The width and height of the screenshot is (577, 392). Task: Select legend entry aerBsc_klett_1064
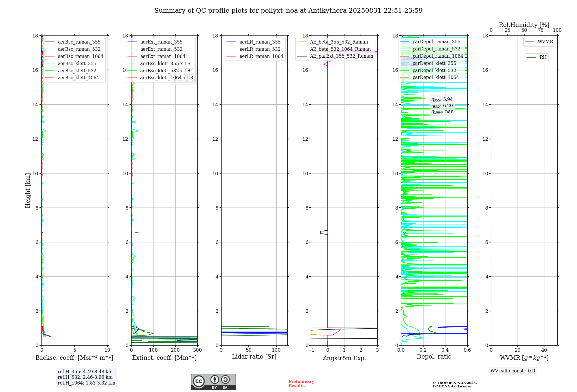click(x=72, y=78)
